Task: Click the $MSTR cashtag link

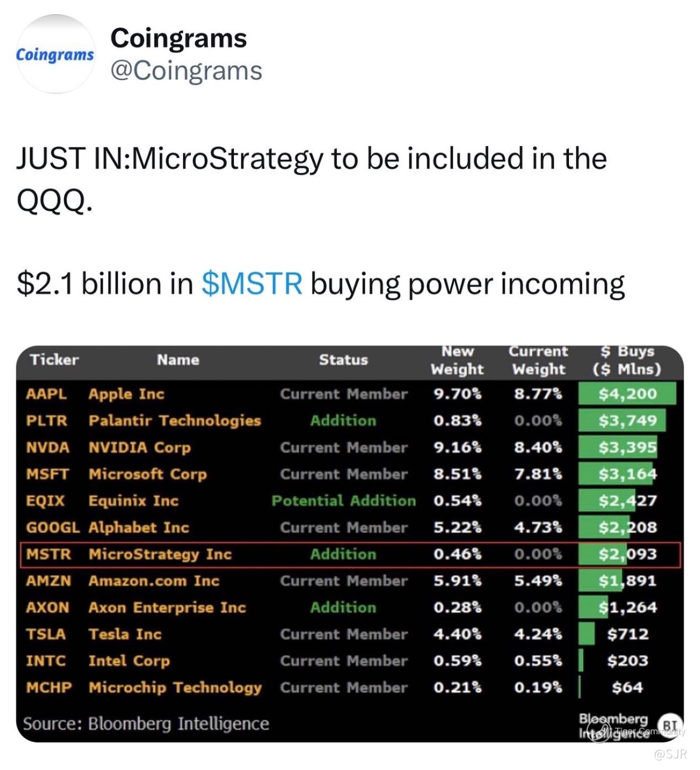Action: click(x=252, y=283)
